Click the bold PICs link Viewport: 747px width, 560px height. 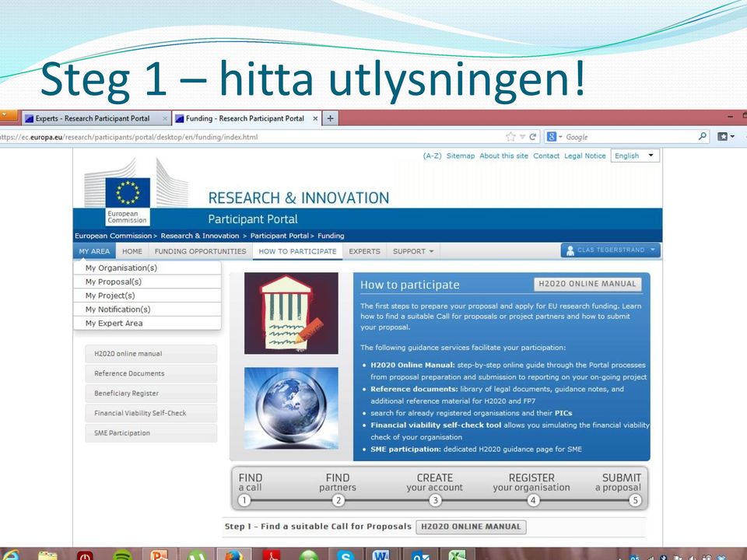coord(563,413)
